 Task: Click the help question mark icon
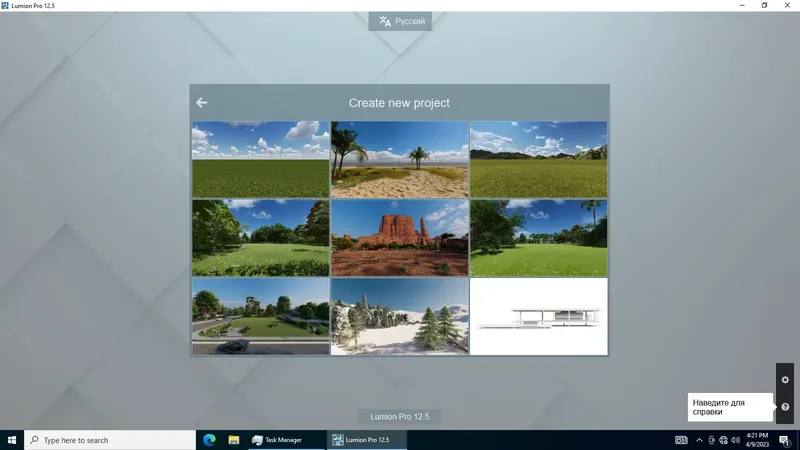pos(785,407)
